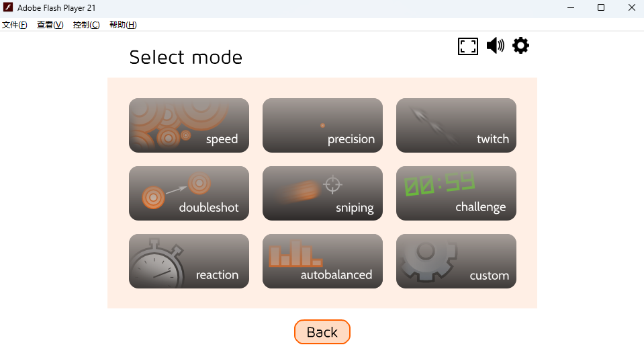Open the custom mode tile

coord(456,262)
